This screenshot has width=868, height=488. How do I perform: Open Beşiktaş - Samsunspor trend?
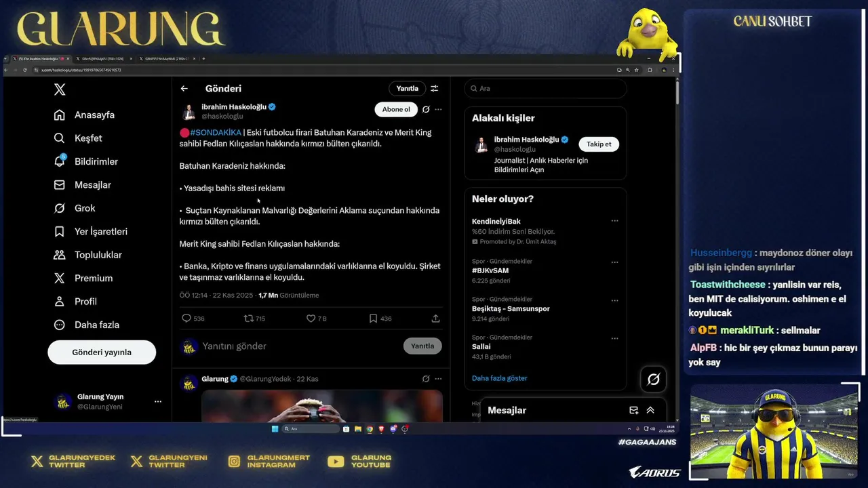coord(511,308)
